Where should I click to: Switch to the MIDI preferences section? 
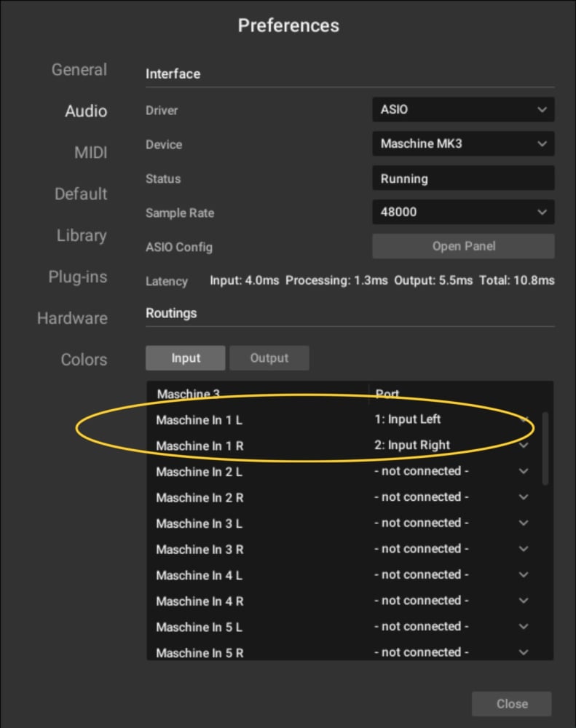click(x=90, y=152)
